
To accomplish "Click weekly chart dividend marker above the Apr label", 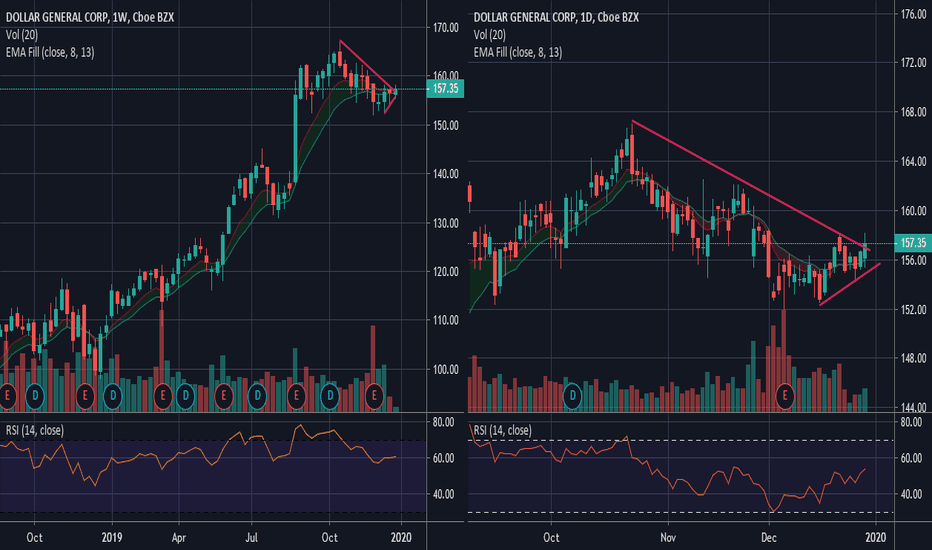I will click(185, 395).
